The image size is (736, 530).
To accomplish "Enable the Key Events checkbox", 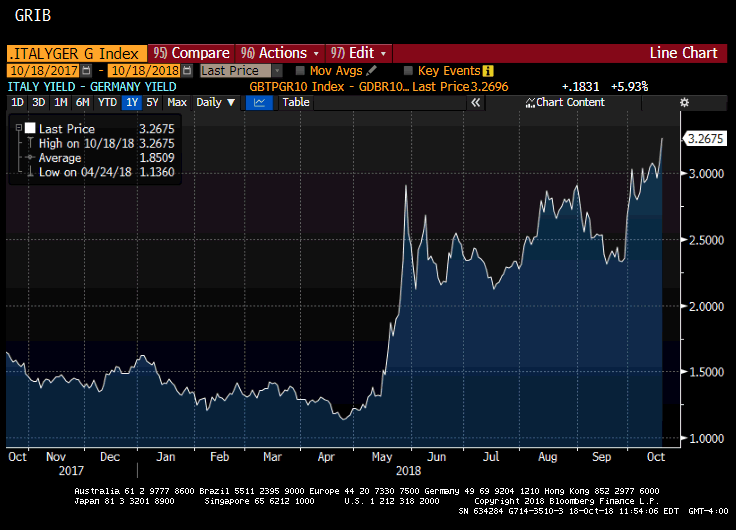I will [408, 71].
